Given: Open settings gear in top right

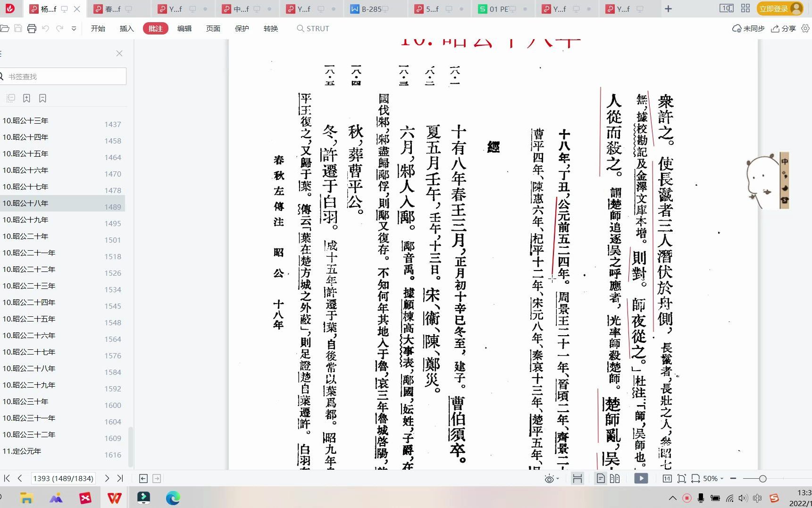Looking at the screenshot, I should coord(805,28).
